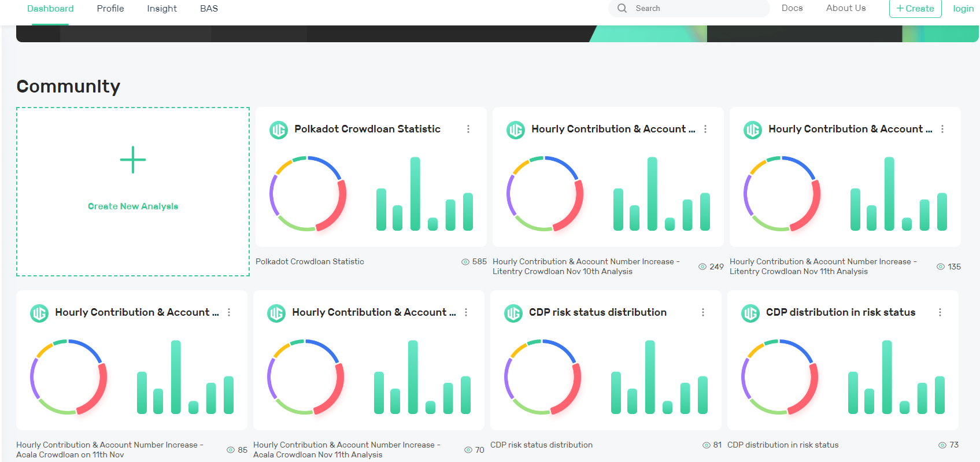Image resolution: width=980 pixels, height=462 pixels.
Task: Open the BAS tab
Action: (x=209, y=9)
